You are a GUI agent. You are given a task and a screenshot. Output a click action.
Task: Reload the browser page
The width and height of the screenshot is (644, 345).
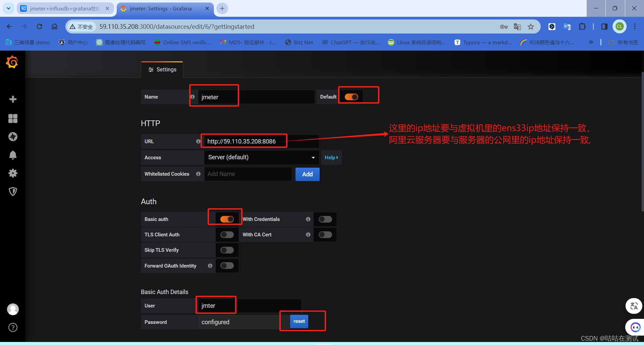(39, 26)
